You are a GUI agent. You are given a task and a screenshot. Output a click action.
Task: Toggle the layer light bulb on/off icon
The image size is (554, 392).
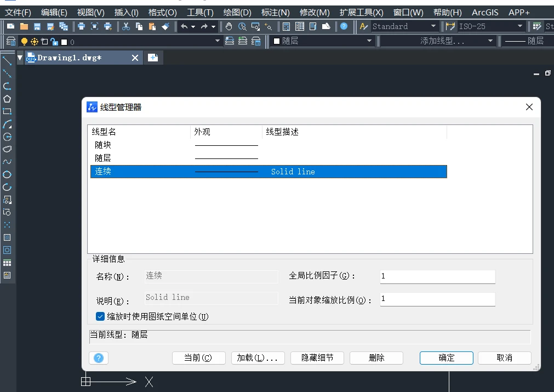(24, 42)
